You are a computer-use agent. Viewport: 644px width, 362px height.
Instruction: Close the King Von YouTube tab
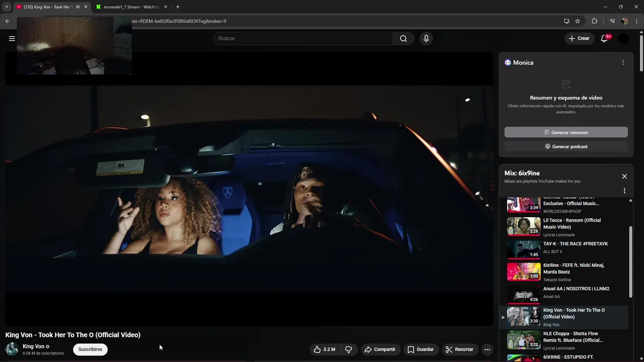(x=86, y=7)
